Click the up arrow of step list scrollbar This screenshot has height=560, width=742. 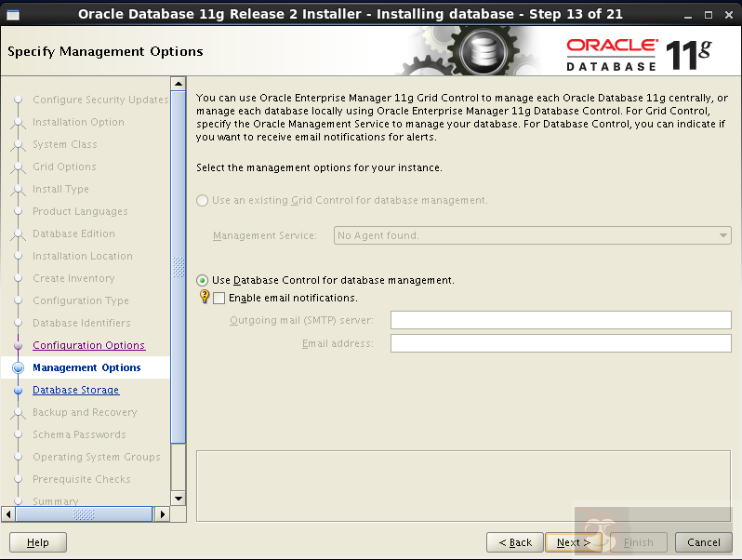[x=179, y=84]
